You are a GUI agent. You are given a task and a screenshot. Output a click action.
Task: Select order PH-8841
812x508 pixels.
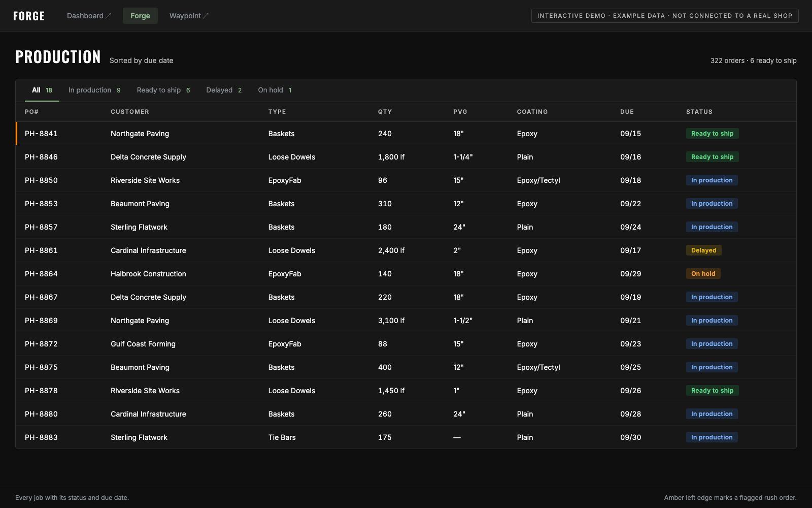(x=406, y=134)
